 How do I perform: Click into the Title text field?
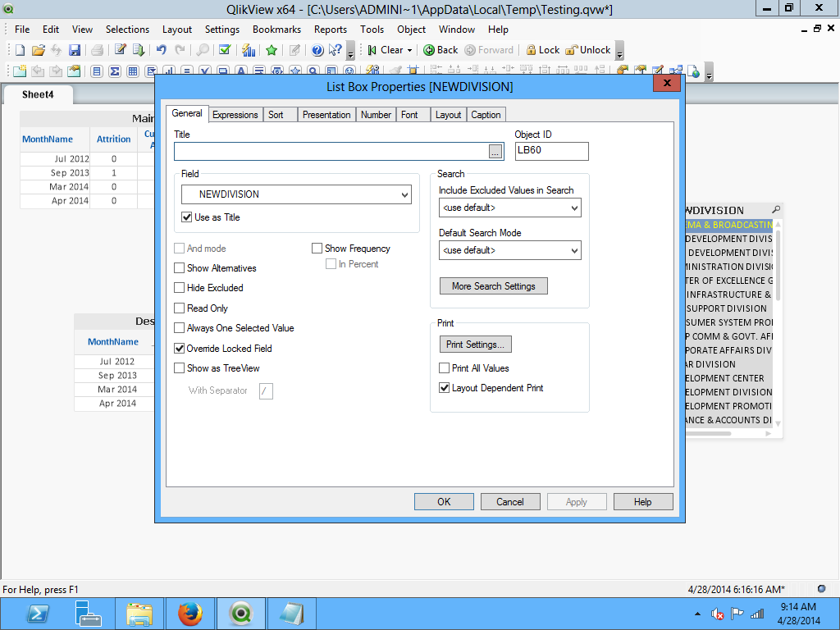coord(330,152)
